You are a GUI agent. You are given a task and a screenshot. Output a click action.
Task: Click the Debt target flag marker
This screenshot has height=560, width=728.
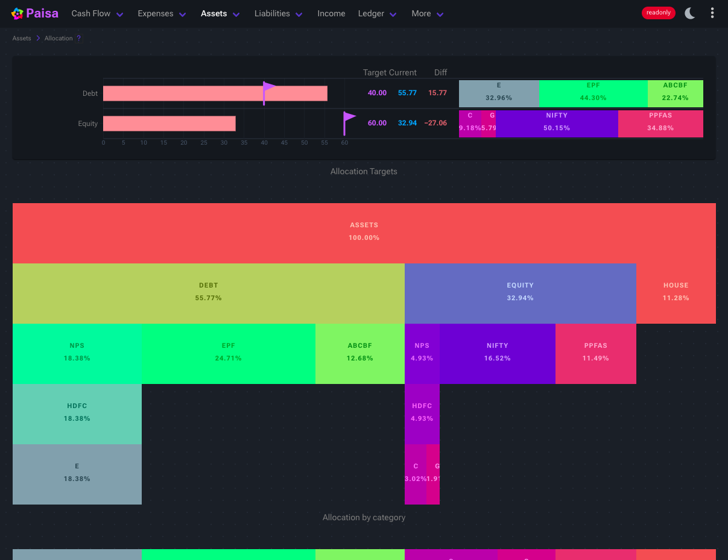(x=268, y=93)
